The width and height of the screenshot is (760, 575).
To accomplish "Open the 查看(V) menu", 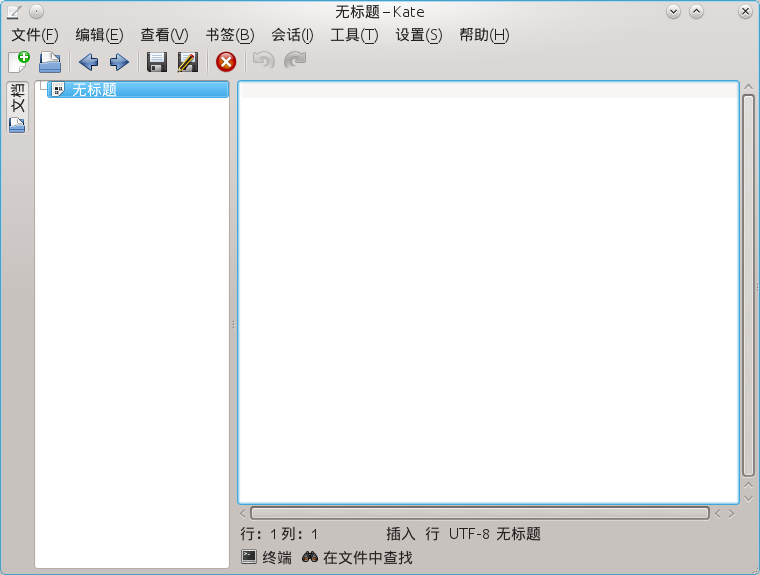I will [x=164, y=35].
